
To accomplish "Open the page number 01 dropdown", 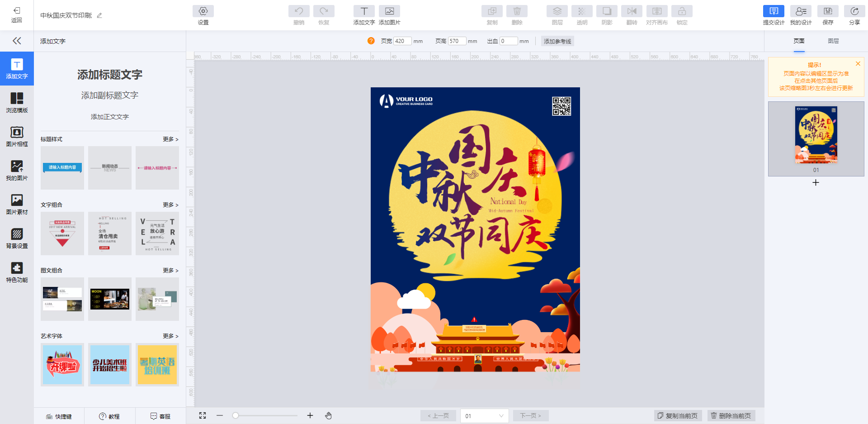I will coord(484,416).
